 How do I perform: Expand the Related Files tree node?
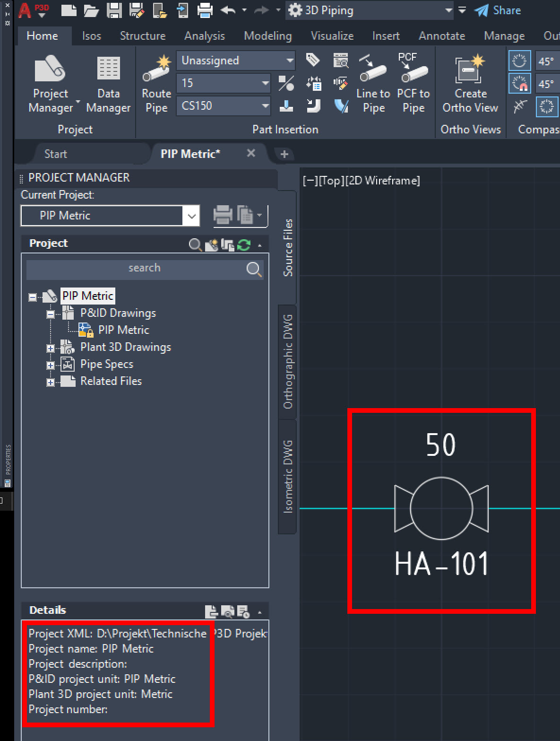coord(51,383)
